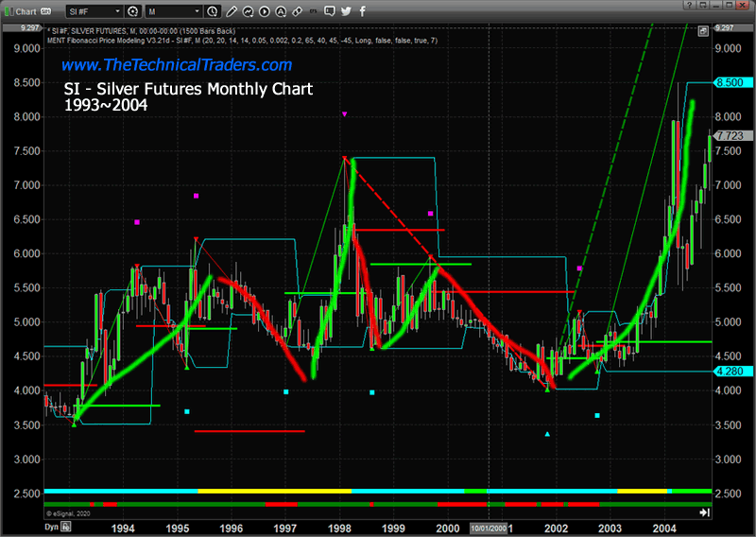Select the eraser tool icon
This screenshot has width=756, height=537.
297,11
